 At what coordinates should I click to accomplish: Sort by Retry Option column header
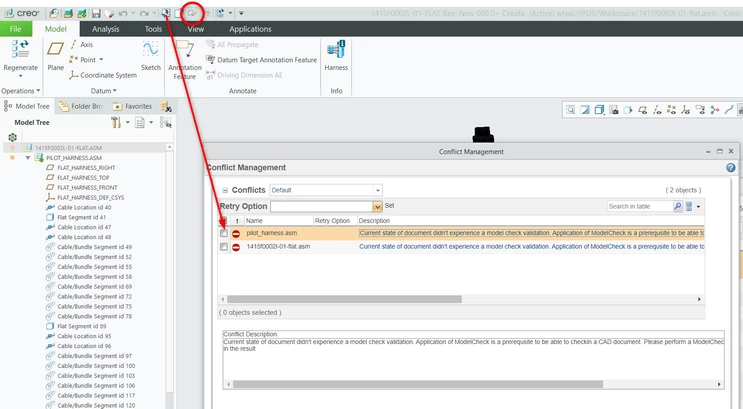coord(335,221)
